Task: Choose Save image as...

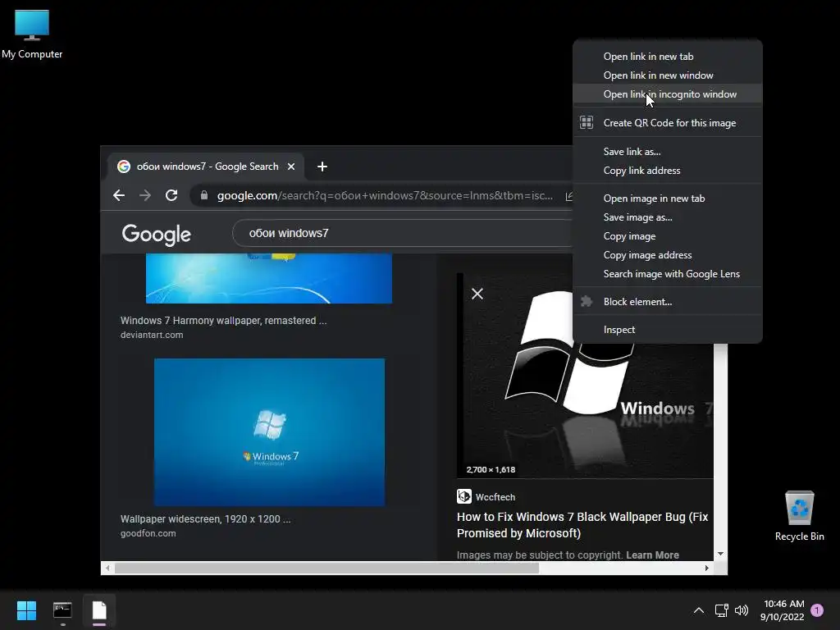Action: point(668,217)
